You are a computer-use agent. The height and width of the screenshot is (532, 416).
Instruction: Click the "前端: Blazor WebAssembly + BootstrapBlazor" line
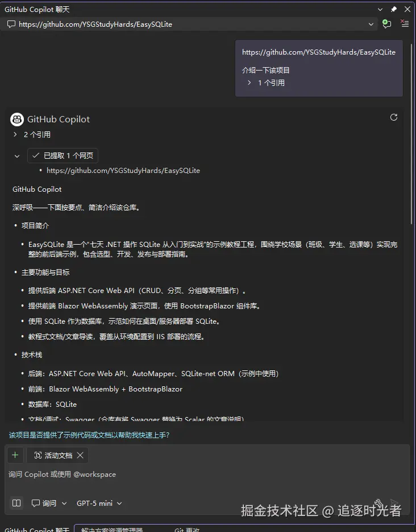105,389
